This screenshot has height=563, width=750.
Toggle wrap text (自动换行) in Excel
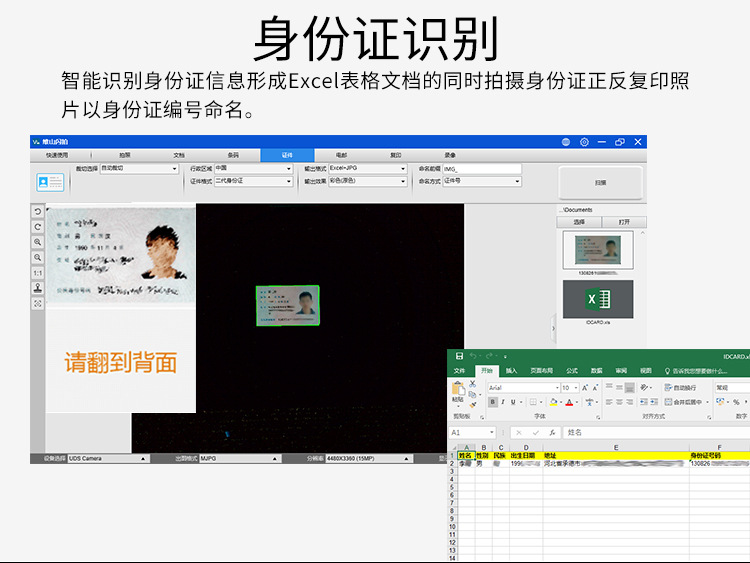(680, 387)
